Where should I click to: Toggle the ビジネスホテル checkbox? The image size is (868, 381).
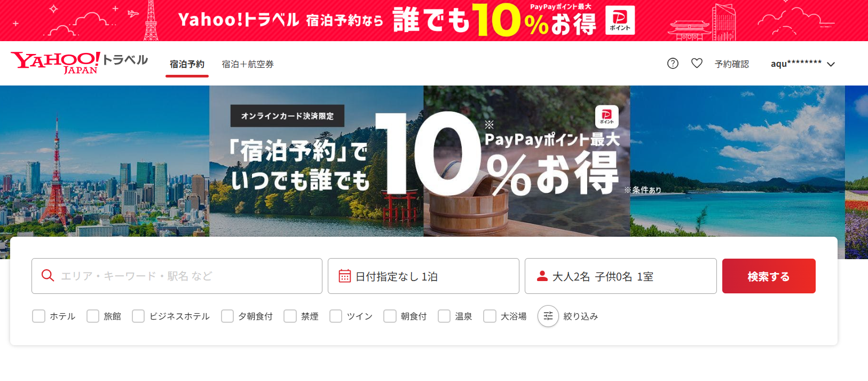click(x=138, y=316)
